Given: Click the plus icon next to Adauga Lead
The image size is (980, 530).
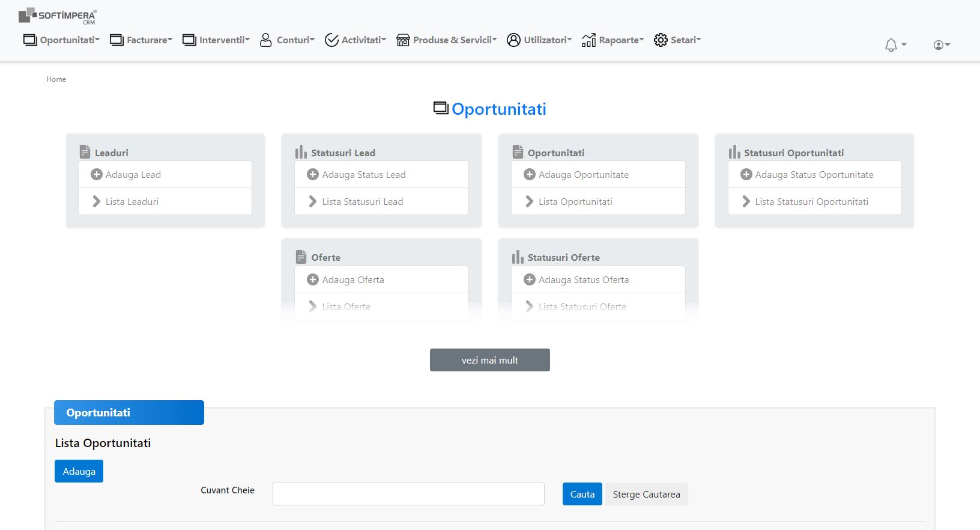Looking at the screenshot, I should click(96, 174).
